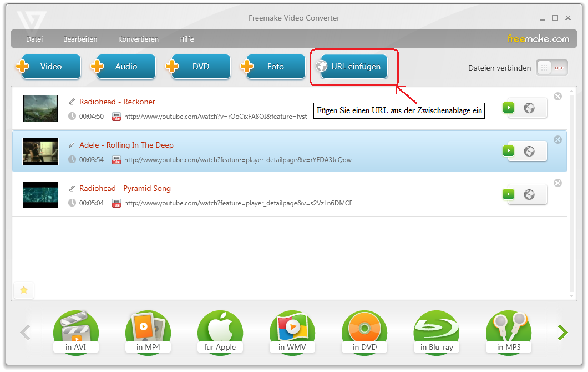Choose the 'in MP4' output format

(148, 331)
